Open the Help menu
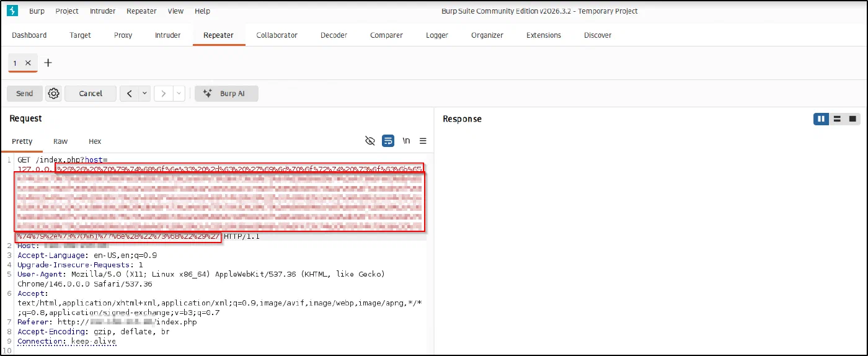The height and width of the screenshot is (356, 868). 202,11
